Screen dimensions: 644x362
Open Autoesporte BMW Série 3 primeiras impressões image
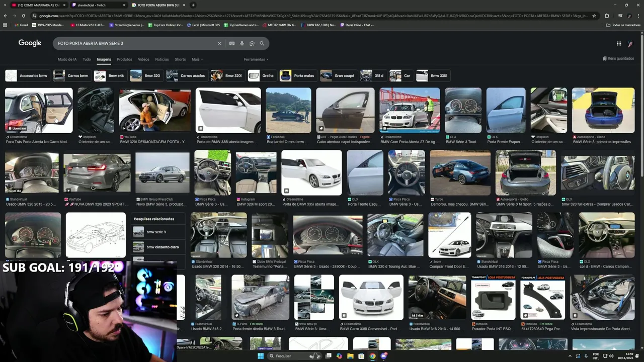click(603, 111)
